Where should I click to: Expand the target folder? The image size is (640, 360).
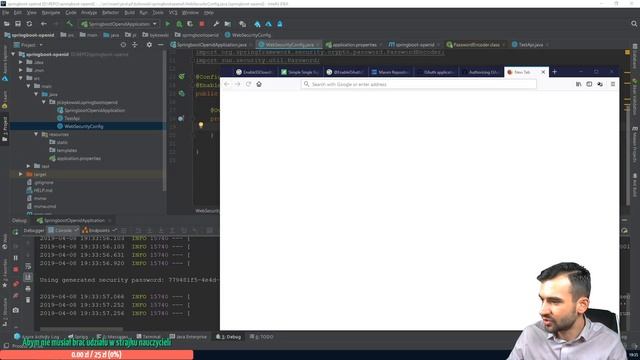[x=21, y=174]
